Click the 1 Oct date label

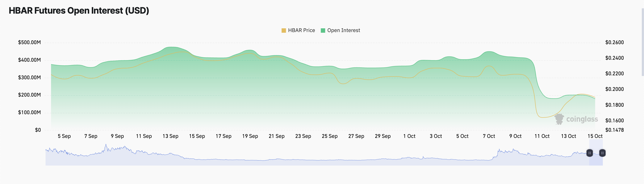pos(409,136)
